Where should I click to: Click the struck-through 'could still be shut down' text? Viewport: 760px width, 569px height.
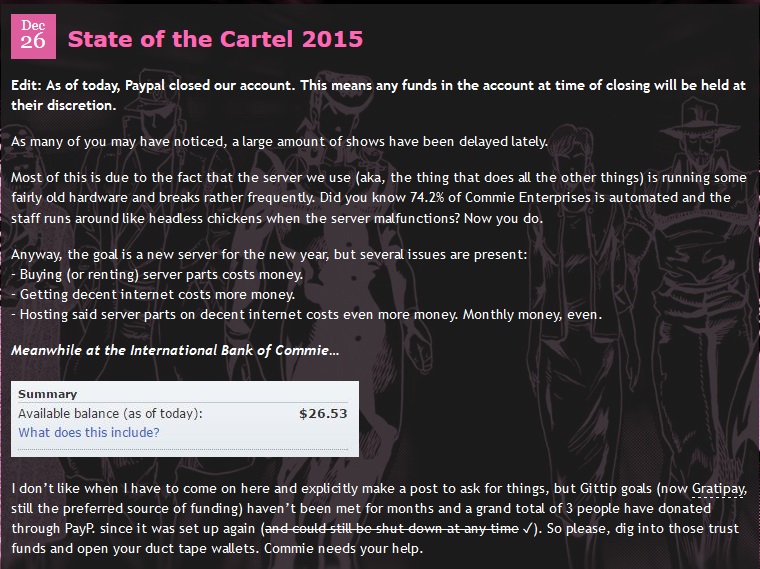click(x=392, y=528)
